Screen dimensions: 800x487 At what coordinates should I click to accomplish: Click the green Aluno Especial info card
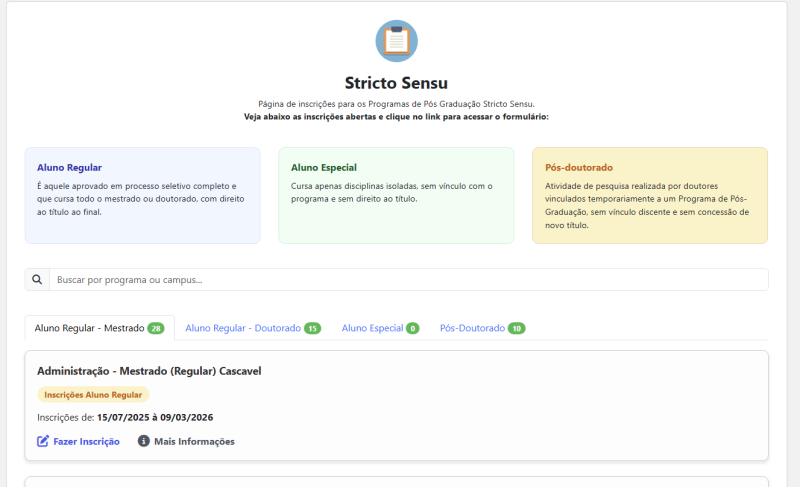click(x=396, y=196)
